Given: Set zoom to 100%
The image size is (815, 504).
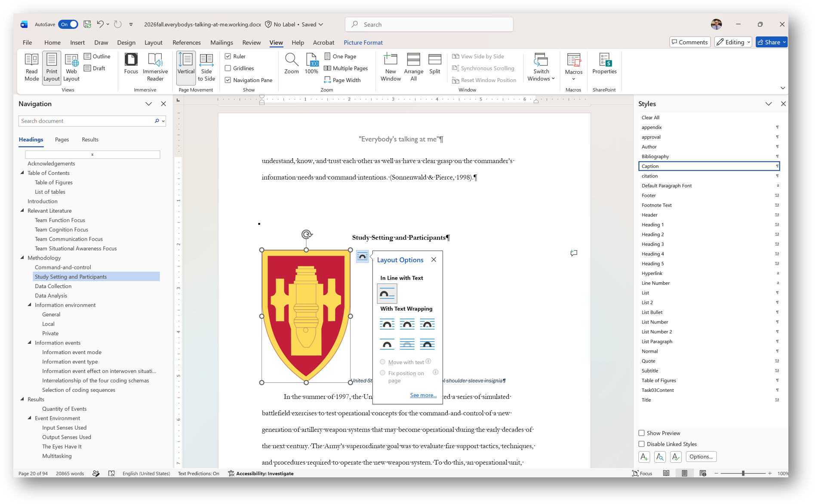Looking at the screenshot, I should pos(311,64).
